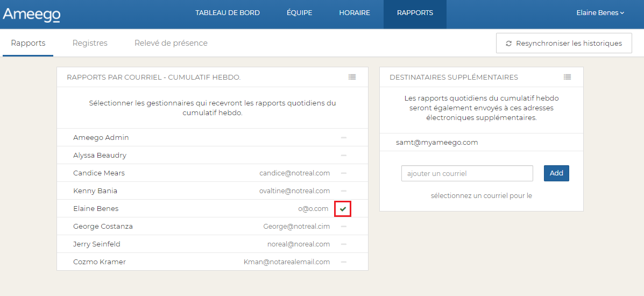Go to the Équipe menu
644x296 pixels.
coord(299,13)
